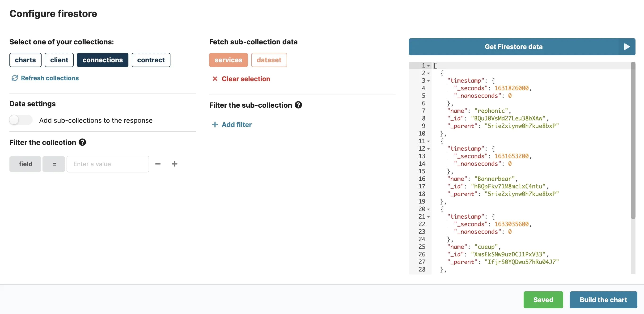Click the remove filter minus icon

(158, 164)
